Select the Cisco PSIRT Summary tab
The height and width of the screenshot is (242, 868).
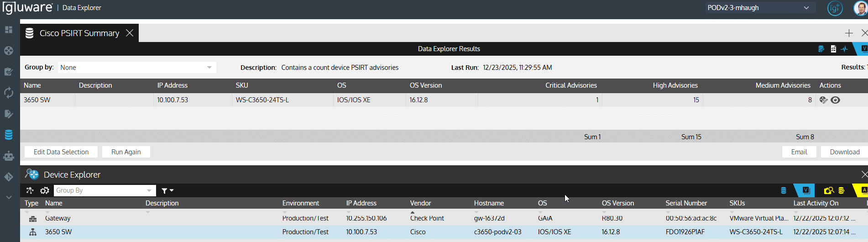pyautogui.click(x=79, y=33)
